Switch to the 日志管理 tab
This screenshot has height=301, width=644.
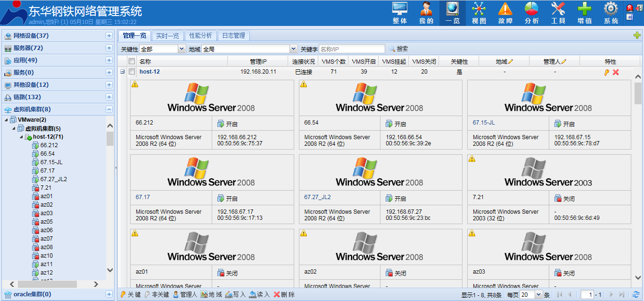click(x=233, y=35)
